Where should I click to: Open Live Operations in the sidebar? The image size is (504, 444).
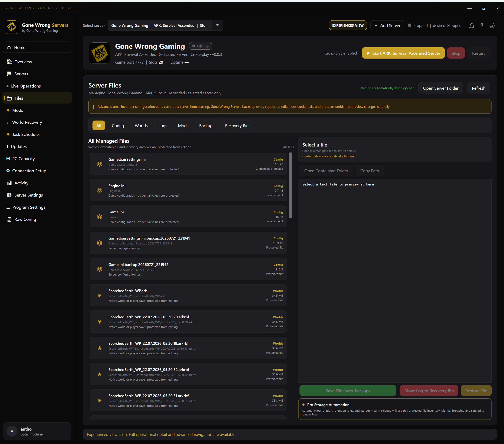coord(37,86)
